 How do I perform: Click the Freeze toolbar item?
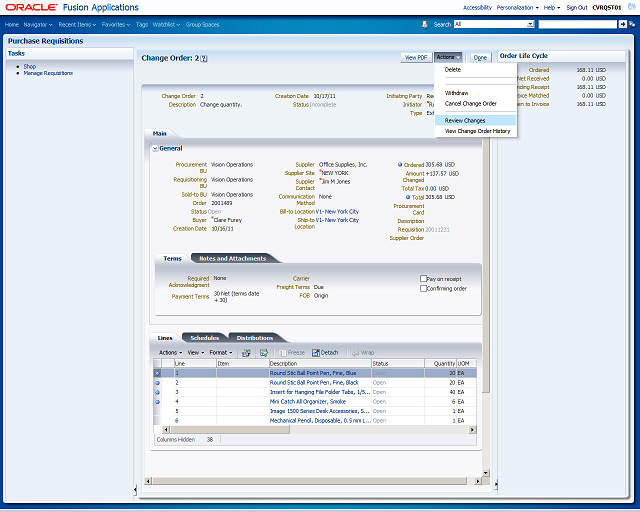point(292,353)
